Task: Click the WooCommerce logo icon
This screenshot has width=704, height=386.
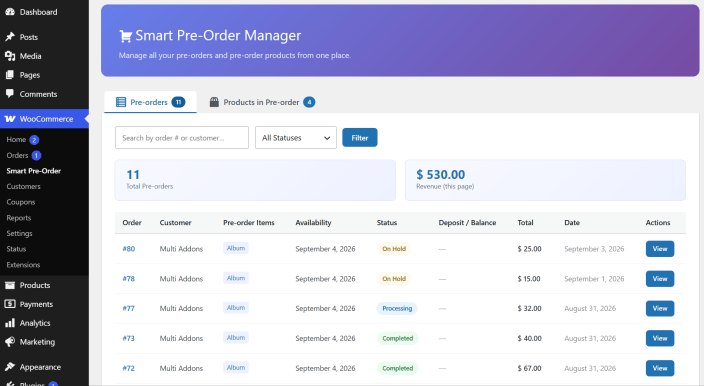Action: pyautogui.click(x=10, y=119)
